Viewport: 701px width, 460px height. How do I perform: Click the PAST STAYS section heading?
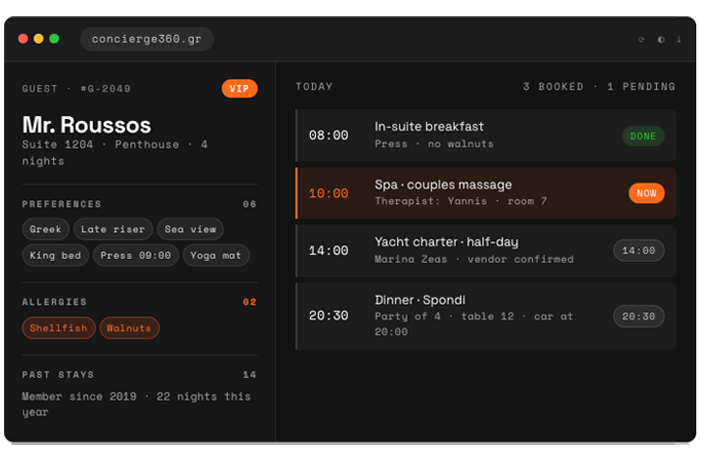coord(58,374)
